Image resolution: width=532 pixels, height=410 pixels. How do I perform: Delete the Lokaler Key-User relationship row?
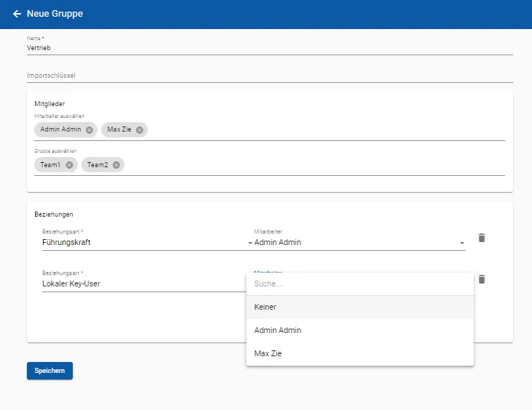coord(481,279)
